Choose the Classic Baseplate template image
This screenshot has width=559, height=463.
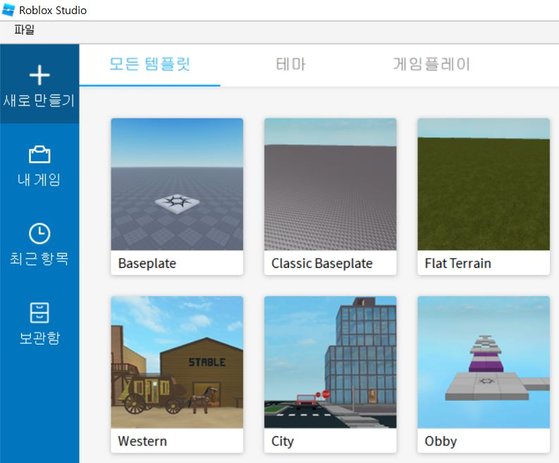pos(330,184)
